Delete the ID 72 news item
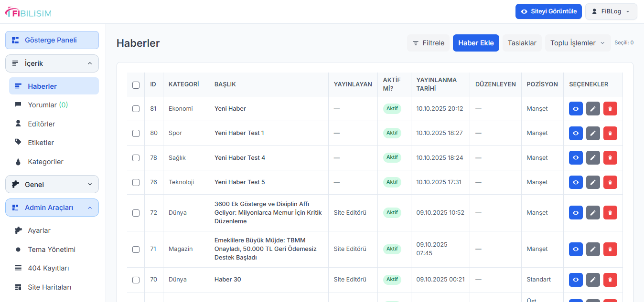 (x=610, y=213)
